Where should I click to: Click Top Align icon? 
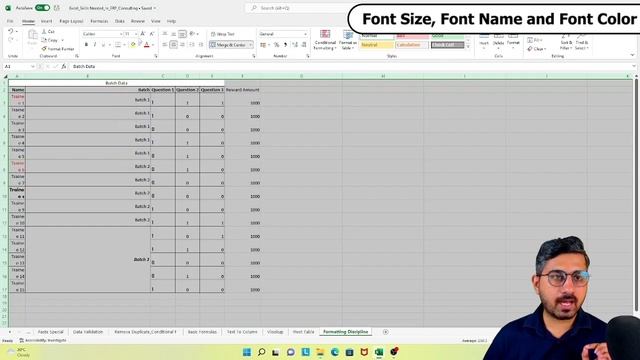(164, 34)
